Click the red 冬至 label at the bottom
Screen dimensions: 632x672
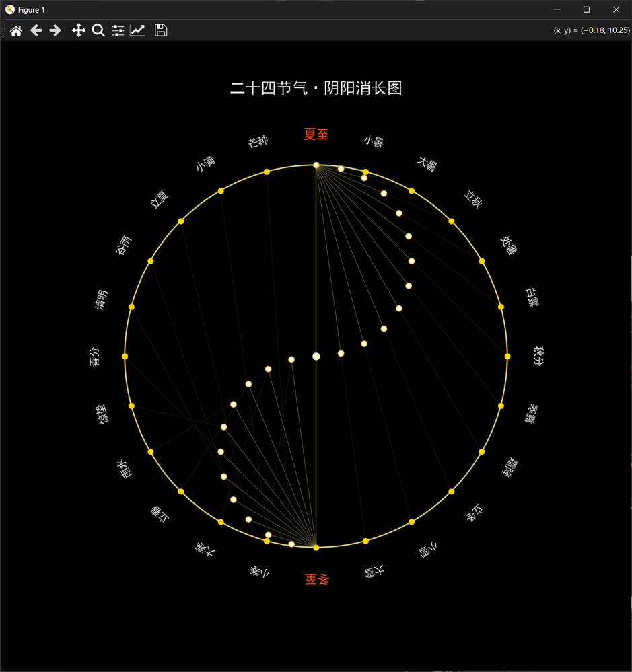316,578
